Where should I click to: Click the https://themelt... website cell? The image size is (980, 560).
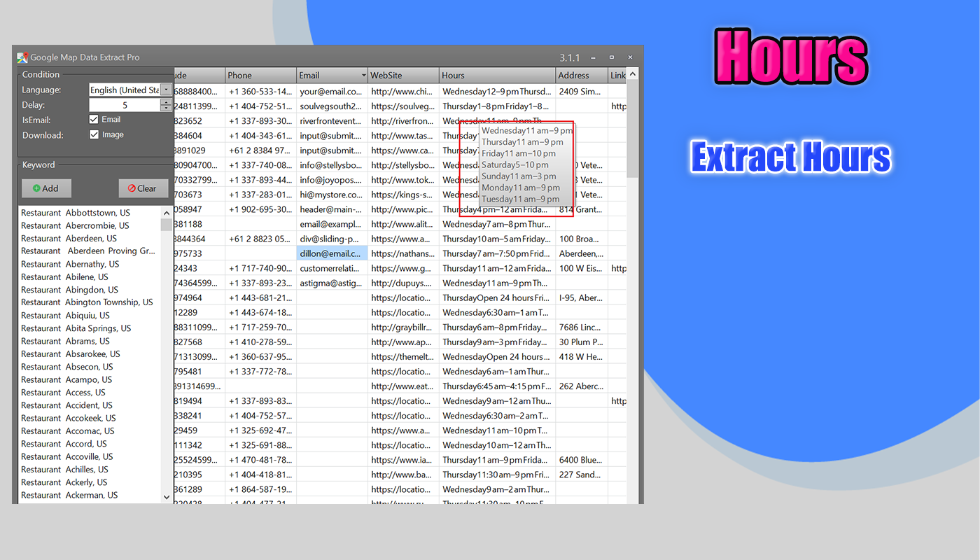point(403,356)
